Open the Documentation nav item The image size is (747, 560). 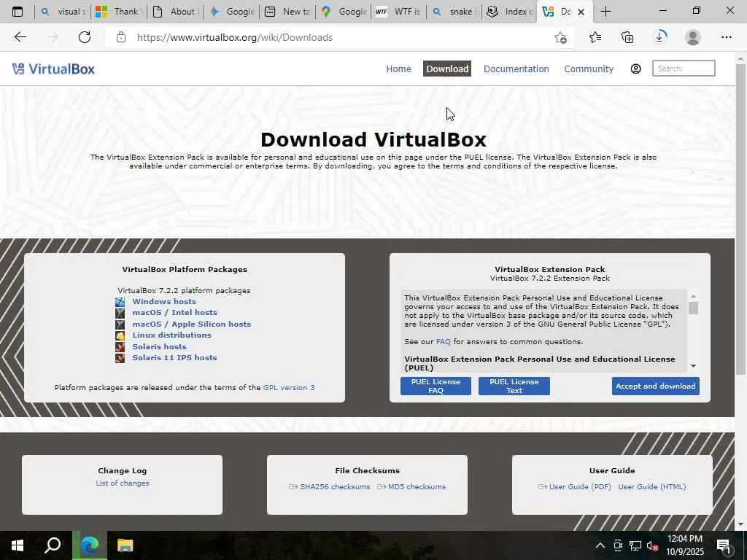click(x=516, y=69)
